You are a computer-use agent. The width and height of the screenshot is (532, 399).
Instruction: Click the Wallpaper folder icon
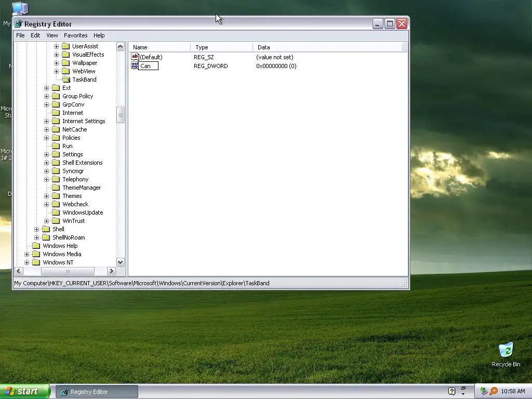coord(66,63)
